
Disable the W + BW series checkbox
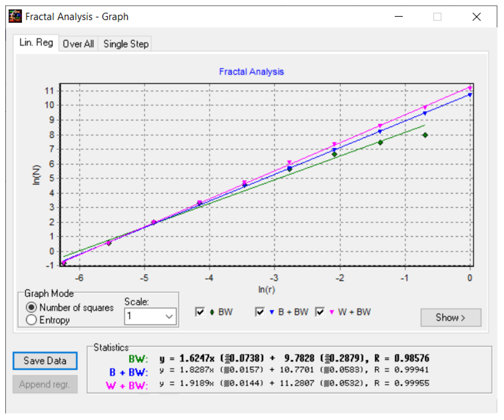pyautogui.click(x=320, y=312)
